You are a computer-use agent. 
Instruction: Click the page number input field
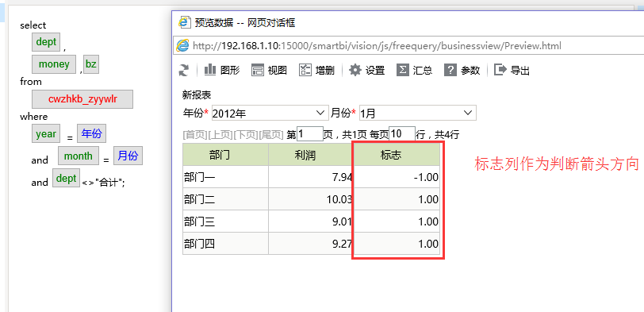310,133
